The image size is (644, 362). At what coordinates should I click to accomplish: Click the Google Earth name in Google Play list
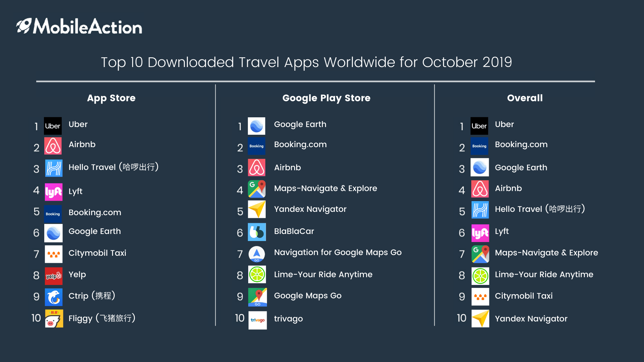click(300, 124)
